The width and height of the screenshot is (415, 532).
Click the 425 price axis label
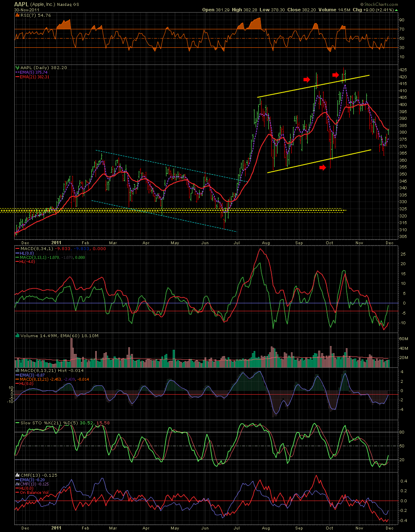(x=403, y=70)
